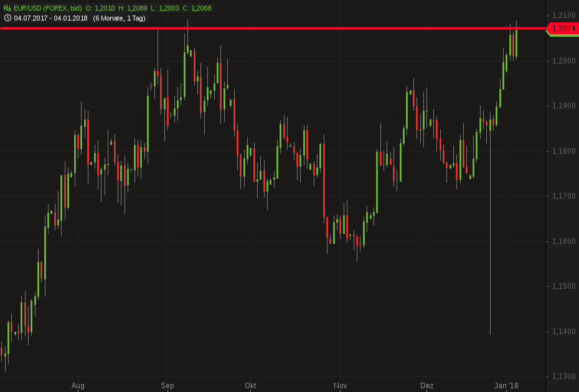Click the candlestick chart type icon
579x392 pixels.
(7, 8)
